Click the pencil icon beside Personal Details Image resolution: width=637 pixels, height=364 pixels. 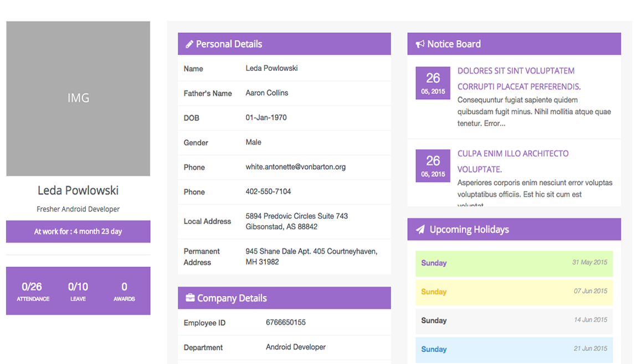[x=189, y=44]
